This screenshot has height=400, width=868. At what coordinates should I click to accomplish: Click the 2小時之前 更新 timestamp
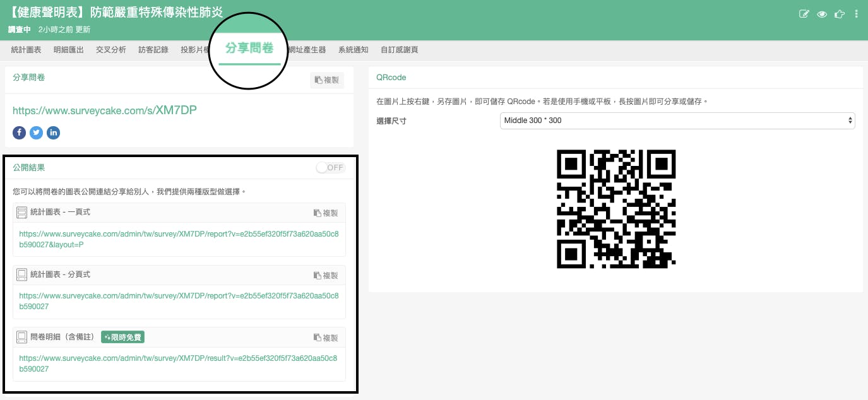point(64,30)
